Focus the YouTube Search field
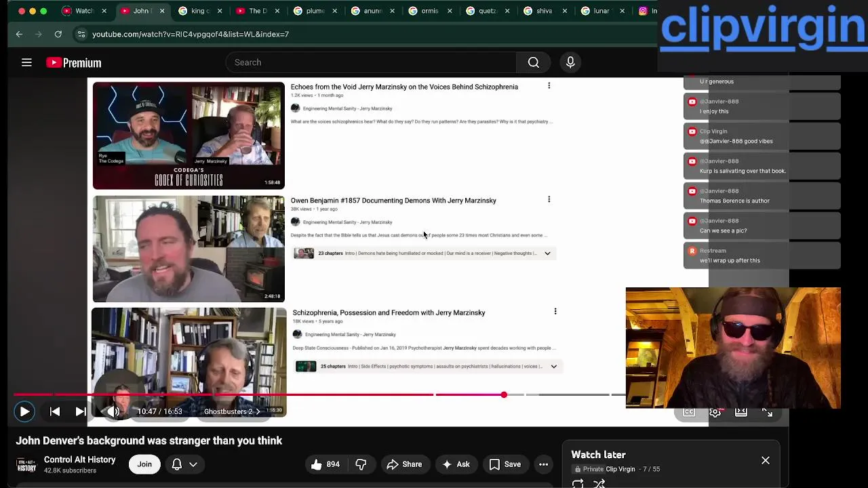The width and height of the screenshot is (868, 488). coord(372,62)
